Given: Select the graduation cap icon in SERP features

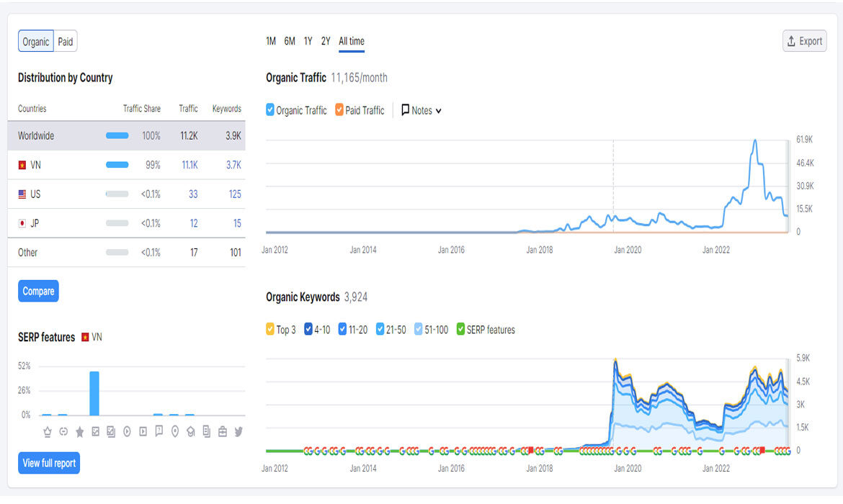Looking at the screenshot, I should point(191,431).
